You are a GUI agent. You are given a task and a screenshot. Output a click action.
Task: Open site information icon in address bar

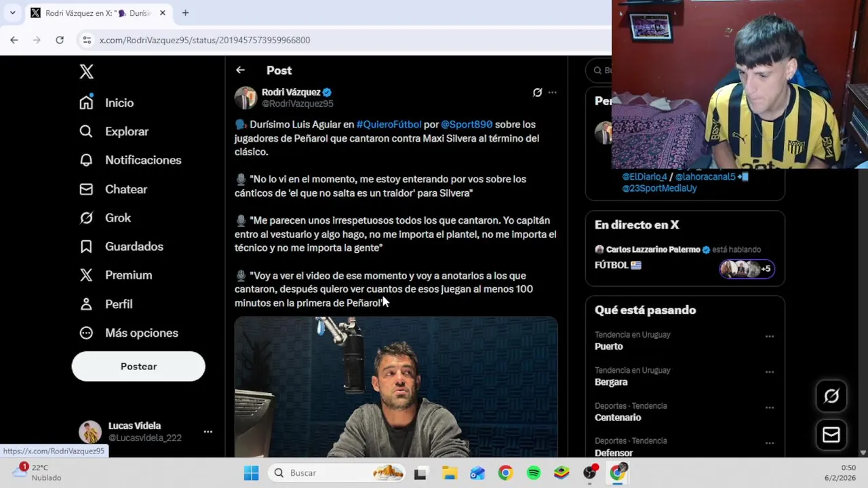87,40
